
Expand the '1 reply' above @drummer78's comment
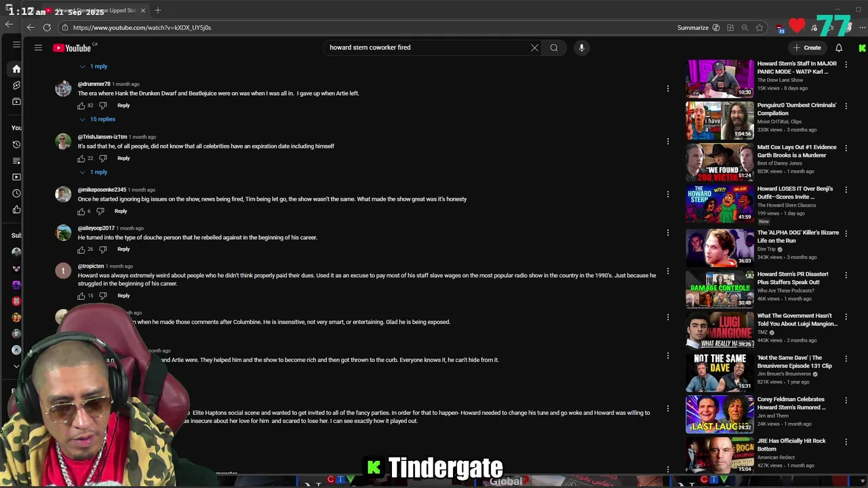coord(94,66)
